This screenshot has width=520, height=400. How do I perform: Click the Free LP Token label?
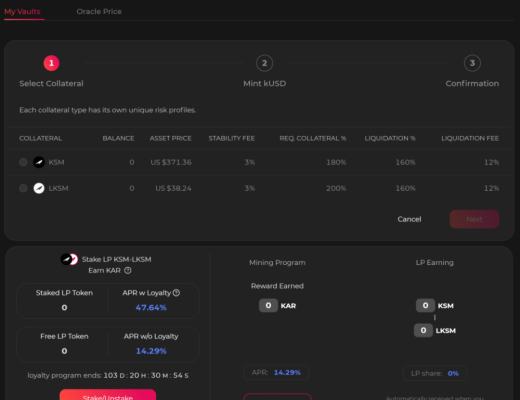[64, 336]
